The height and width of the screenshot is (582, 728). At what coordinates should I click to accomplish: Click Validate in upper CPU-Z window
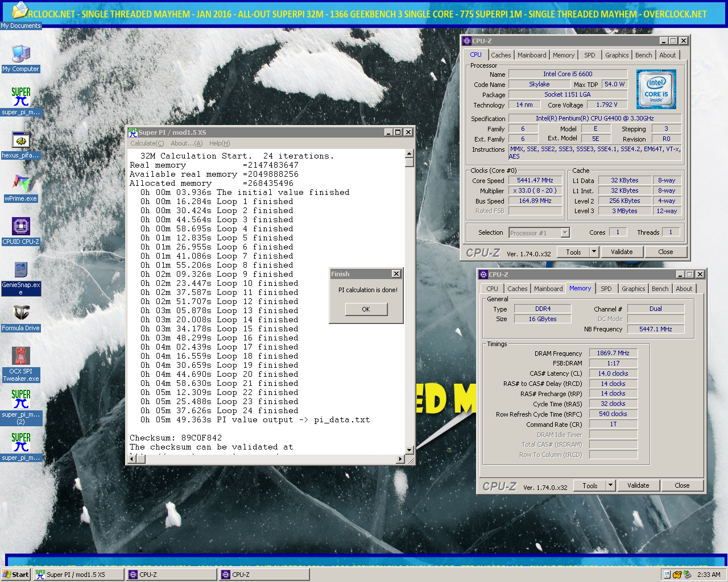click(622, 252)
